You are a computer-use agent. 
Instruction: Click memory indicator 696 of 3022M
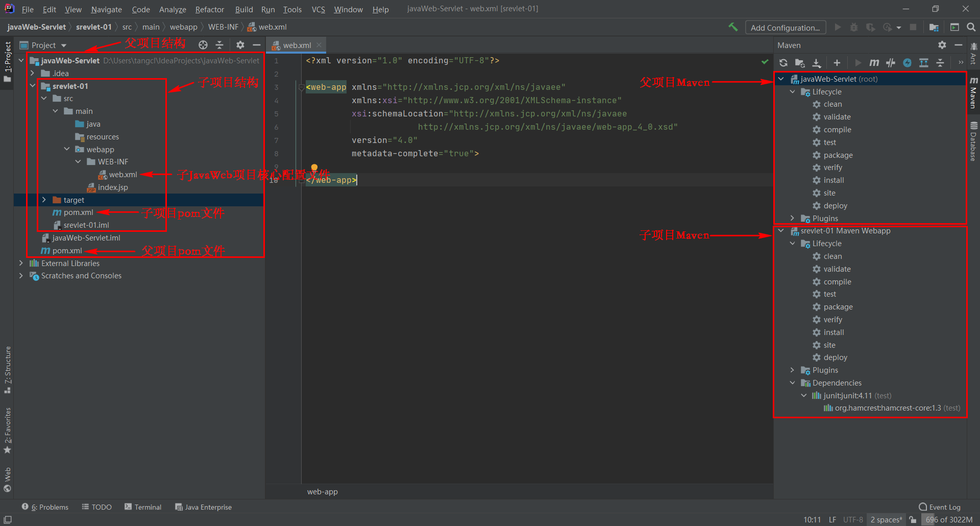point(949,520)
